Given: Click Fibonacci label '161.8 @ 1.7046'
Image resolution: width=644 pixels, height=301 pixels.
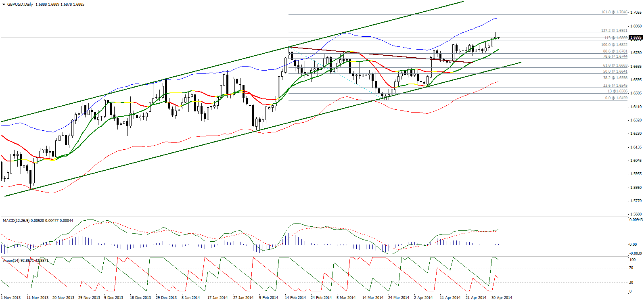Looking at the screenshot, I should [614, 12].
